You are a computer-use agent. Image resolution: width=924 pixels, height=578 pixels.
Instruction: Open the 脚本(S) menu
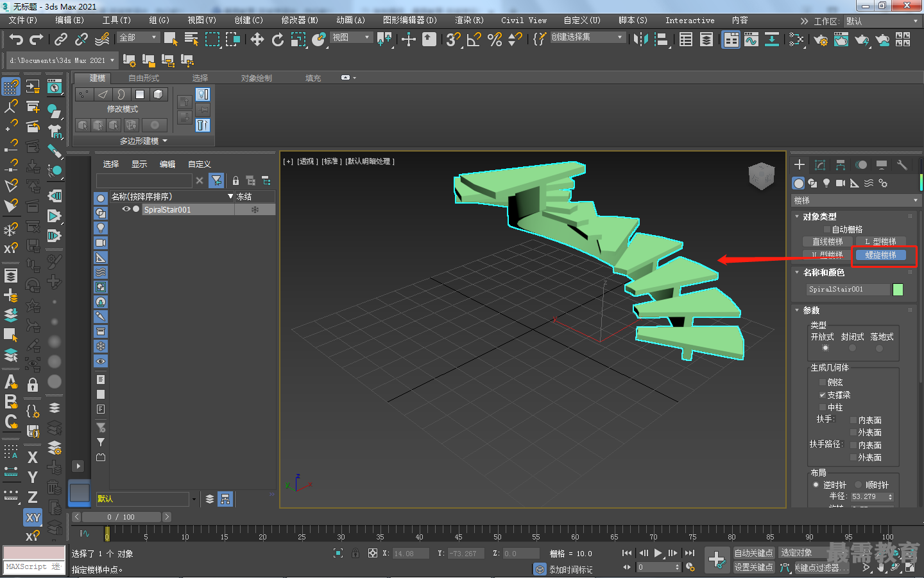633,21
